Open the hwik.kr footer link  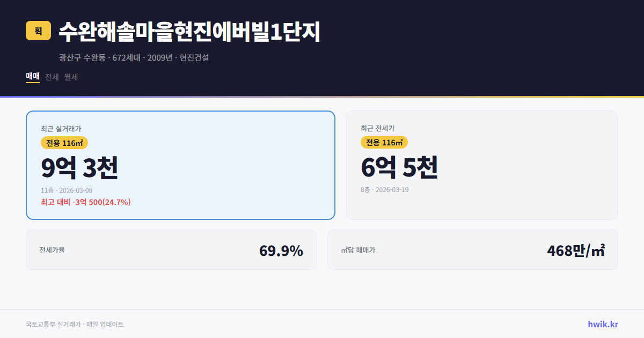(602, 324)
